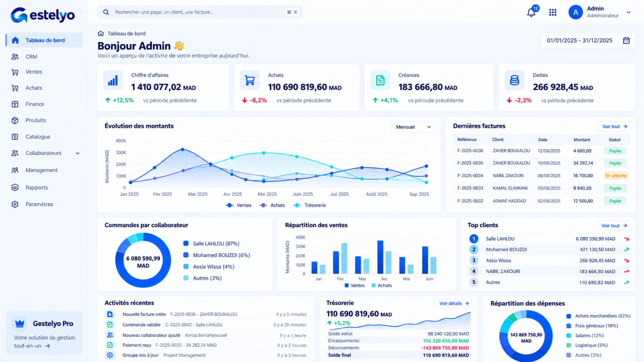Click the calendar icon beside date range

click(626, 40)
